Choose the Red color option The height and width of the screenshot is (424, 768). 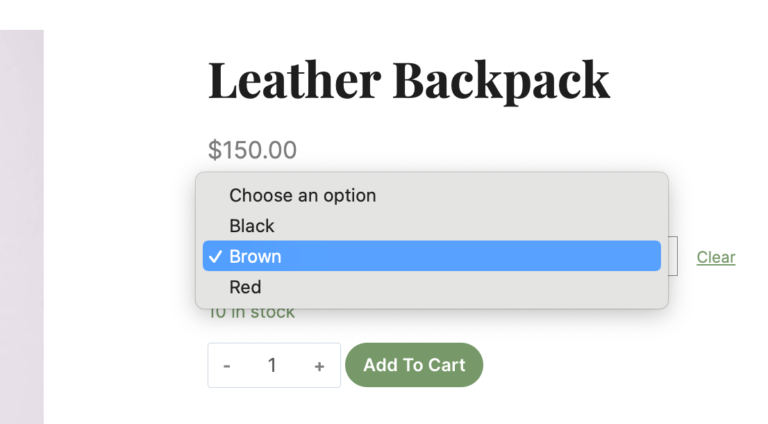245,287
